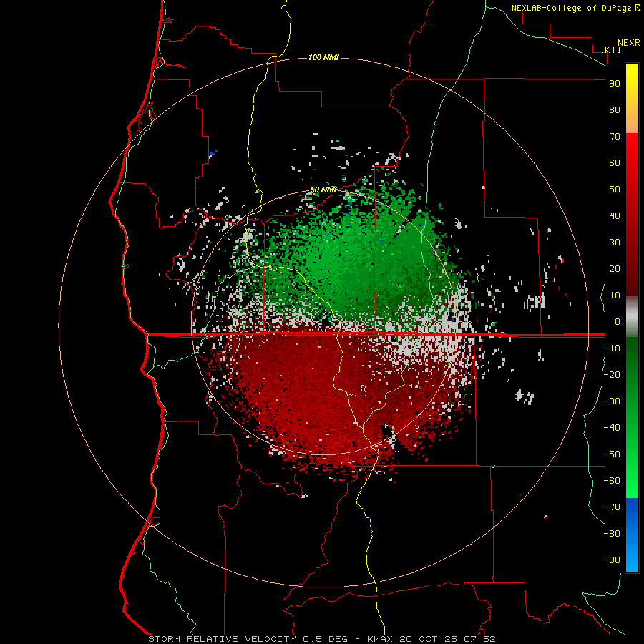Click the 50 value on the velocity scale

pos(615,190)
